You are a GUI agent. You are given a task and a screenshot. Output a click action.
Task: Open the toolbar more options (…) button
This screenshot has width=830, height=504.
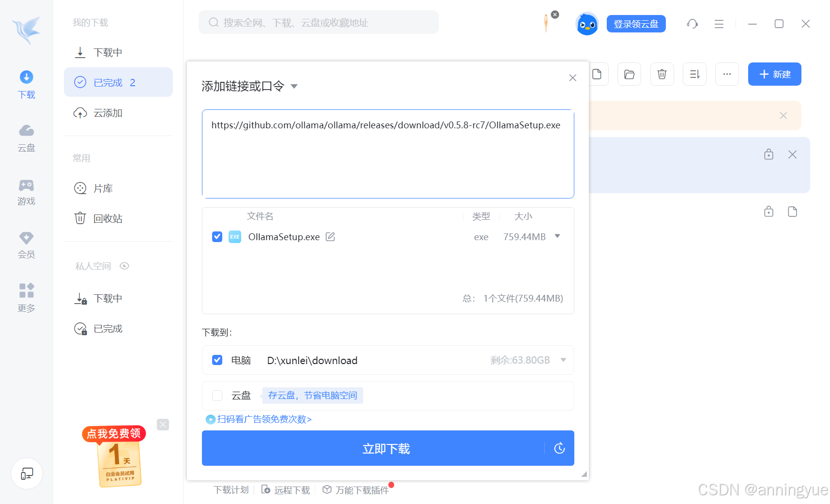click(x=727, y=74)
